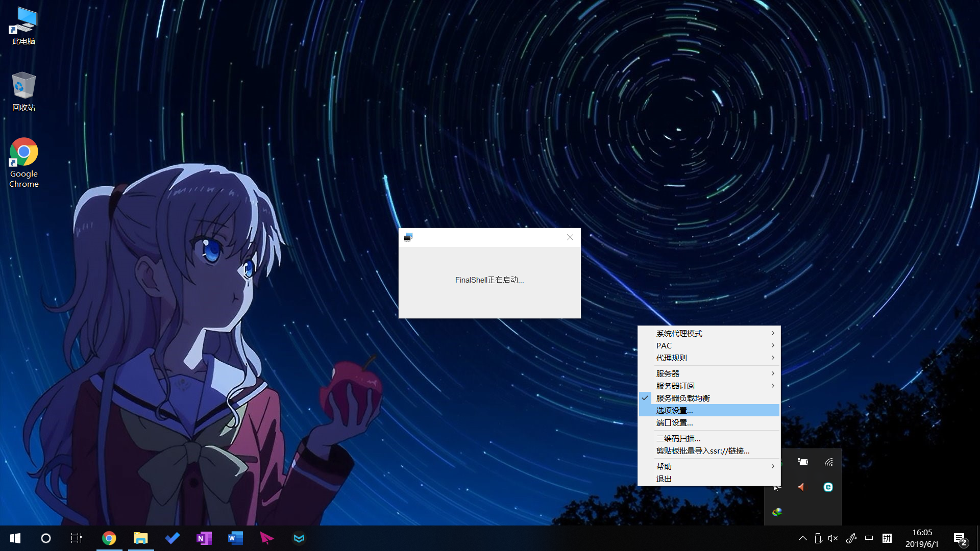Open Windows Ink Workspace pen icon
980x551 pixels.
click(x=851, y=538)
